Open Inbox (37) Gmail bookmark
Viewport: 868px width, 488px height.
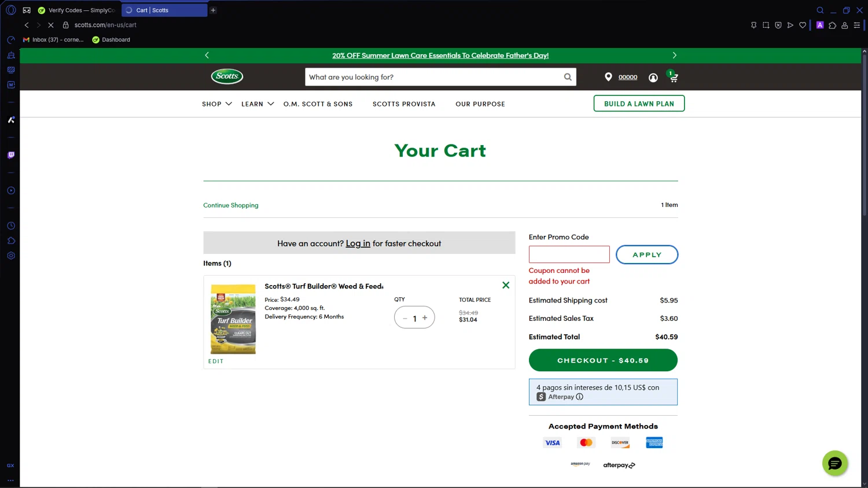point(53,40)
